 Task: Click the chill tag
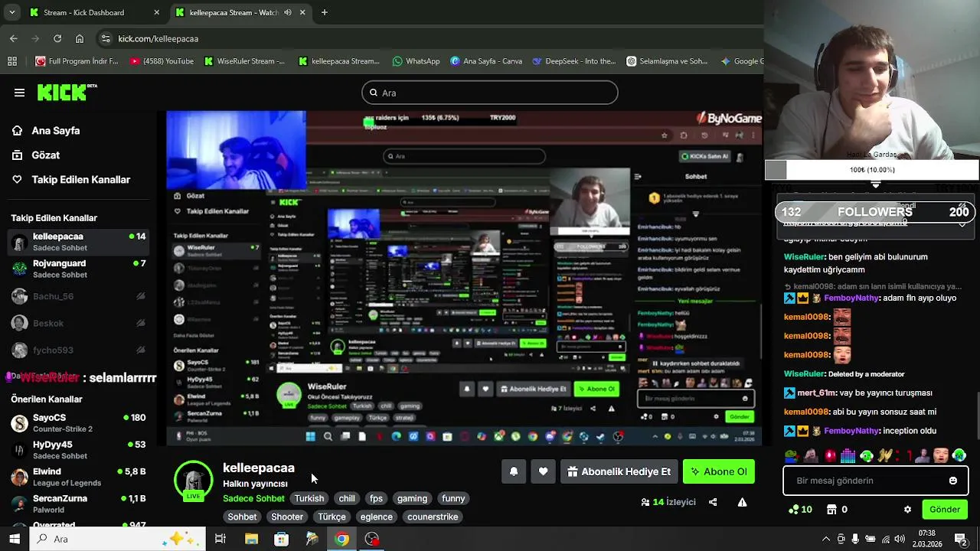[347, 498]
